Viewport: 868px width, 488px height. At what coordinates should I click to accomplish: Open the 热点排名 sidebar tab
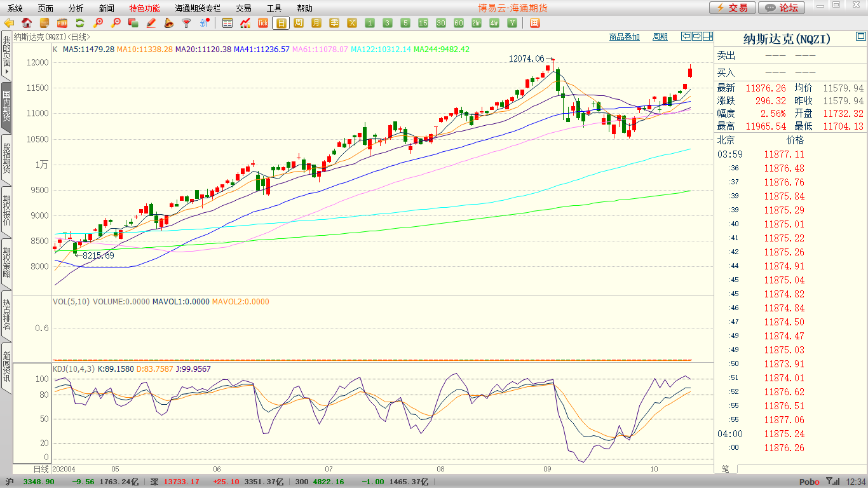pos(6,315)
